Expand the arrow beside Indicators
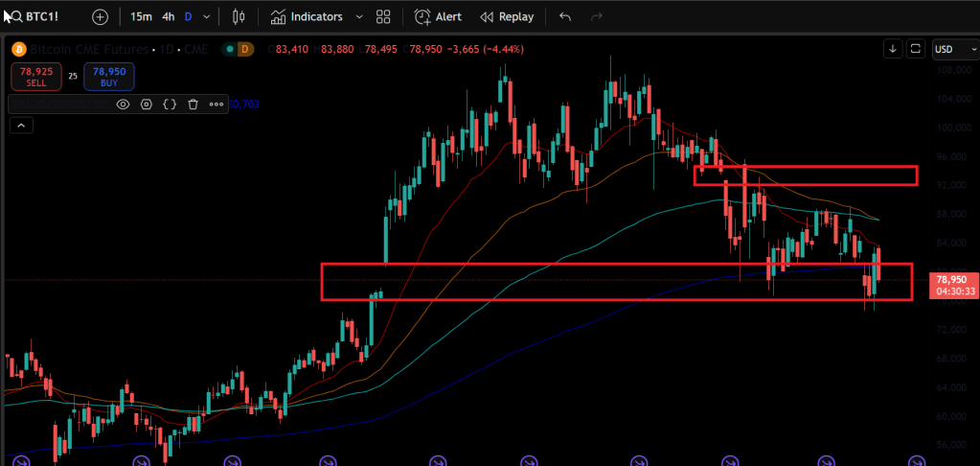This screenshot has height=466, width=980. coord(359,16)
